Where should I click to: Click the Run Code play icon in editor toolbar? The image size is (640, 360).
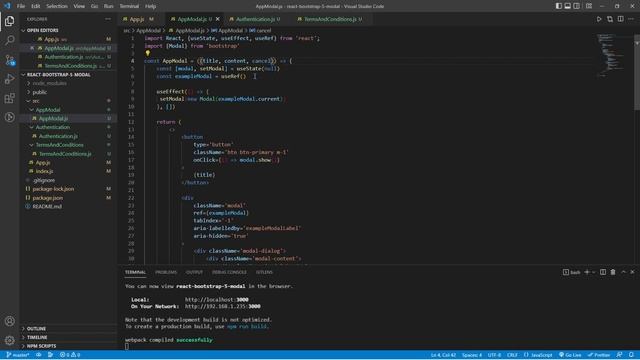599,19
